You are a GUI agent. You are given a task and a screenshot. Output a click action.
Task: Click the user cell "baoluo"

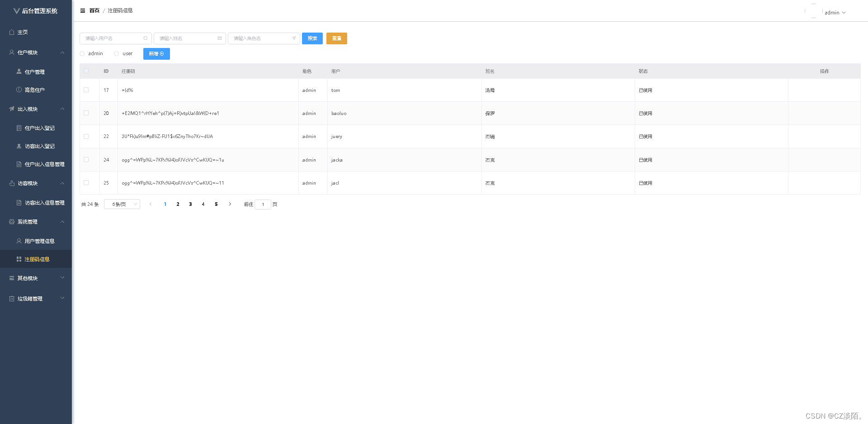[339, 113]
